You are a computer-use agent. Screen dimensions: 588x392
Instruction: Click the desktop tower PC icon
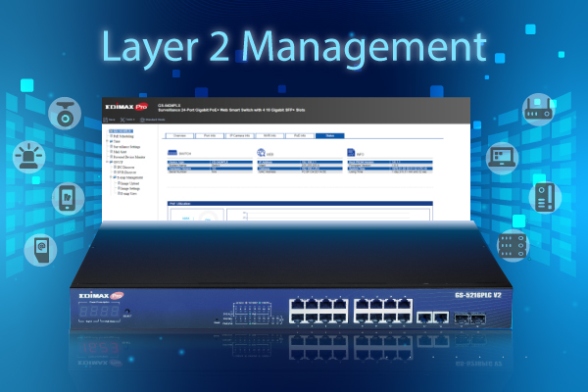click(x=545, y=197)
